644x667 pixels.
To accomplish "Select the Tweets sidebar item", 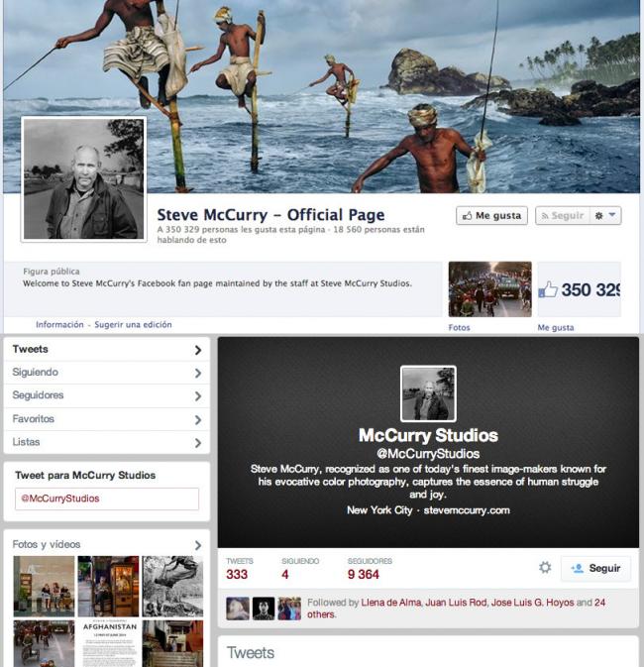I will [107, 349].
